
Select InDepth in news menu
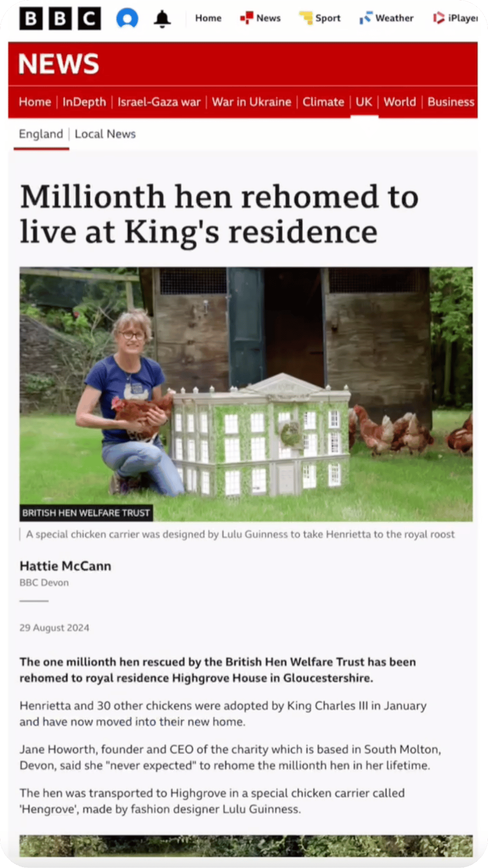pos(84,102)
